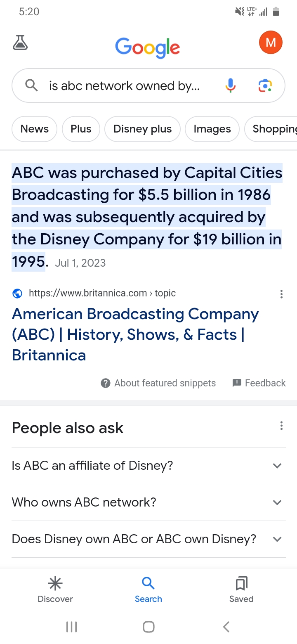Apply the Disney plus filter chip
Viewport: 297px width, 644px height.
[x=142, y=129]
